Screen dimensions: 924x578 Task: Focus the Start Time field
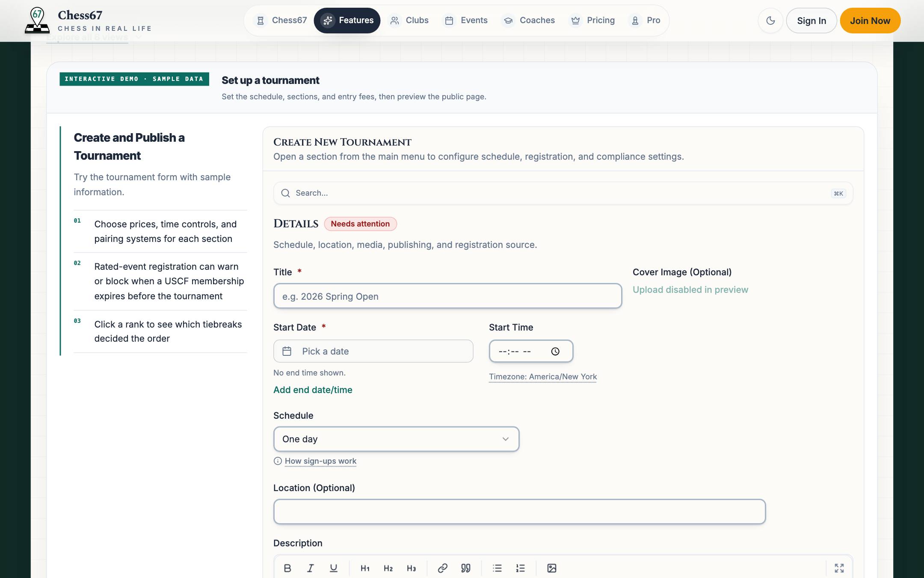pyautogui.click(x=531, y=351)
